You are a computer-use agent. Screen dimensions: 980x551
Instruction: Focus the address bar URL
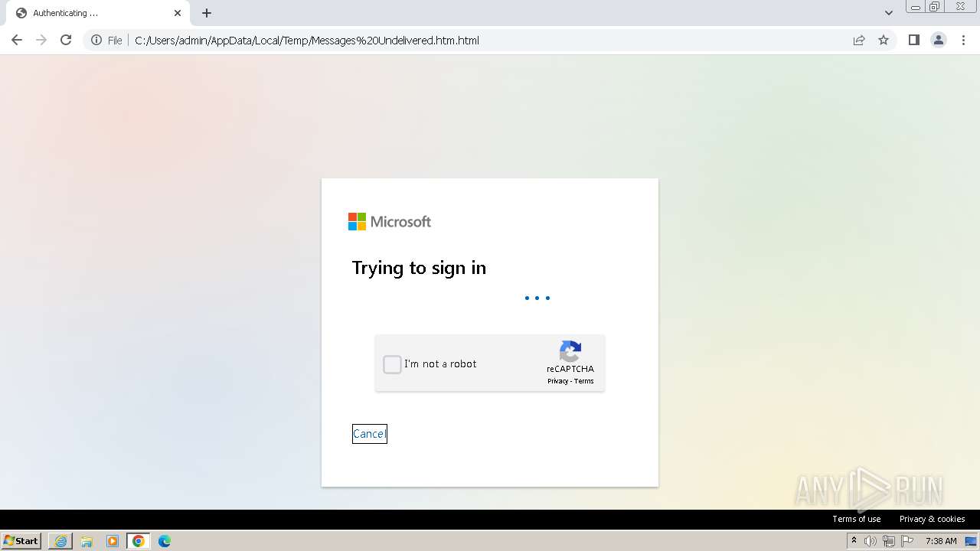[x=307, y=41]
